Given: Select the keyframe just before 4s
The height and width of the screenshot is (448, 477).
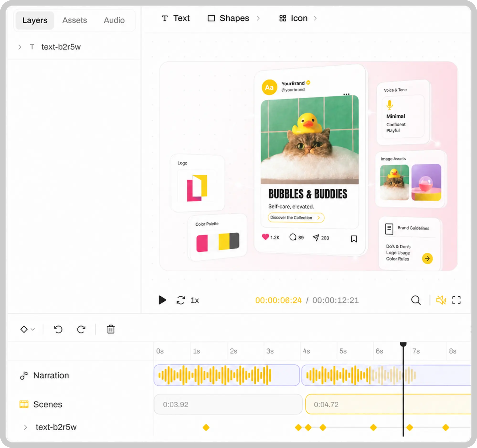Looking at the screenshot, I should tap(298, 427).
